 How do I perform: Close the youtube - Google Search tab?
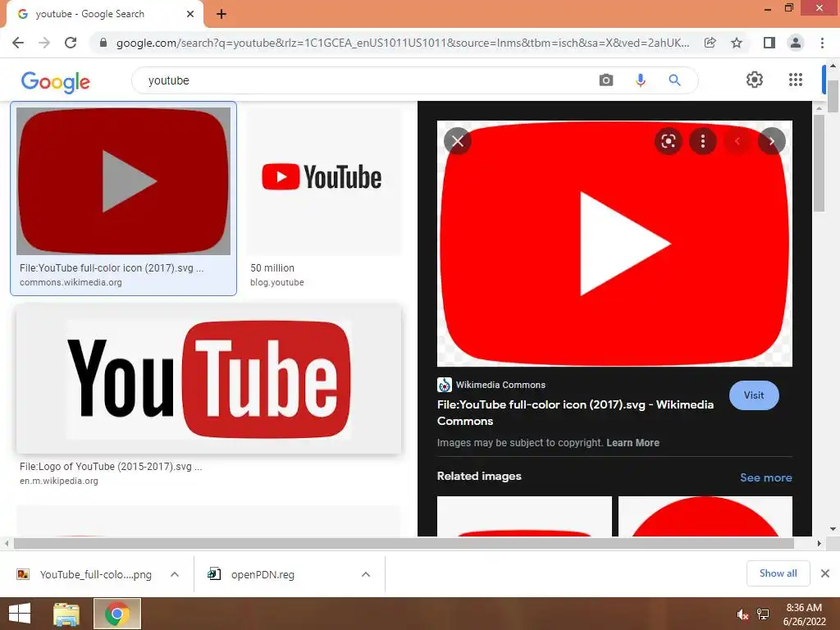190,14
